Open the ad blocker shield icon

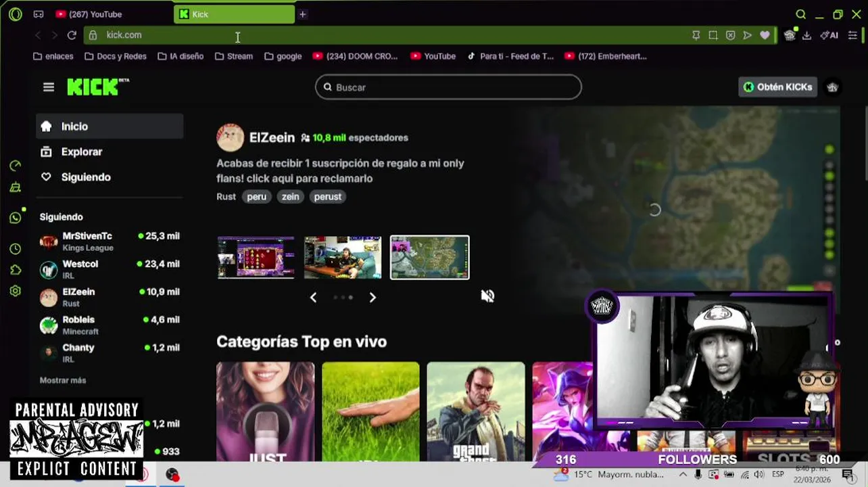[x=730, y=35]
